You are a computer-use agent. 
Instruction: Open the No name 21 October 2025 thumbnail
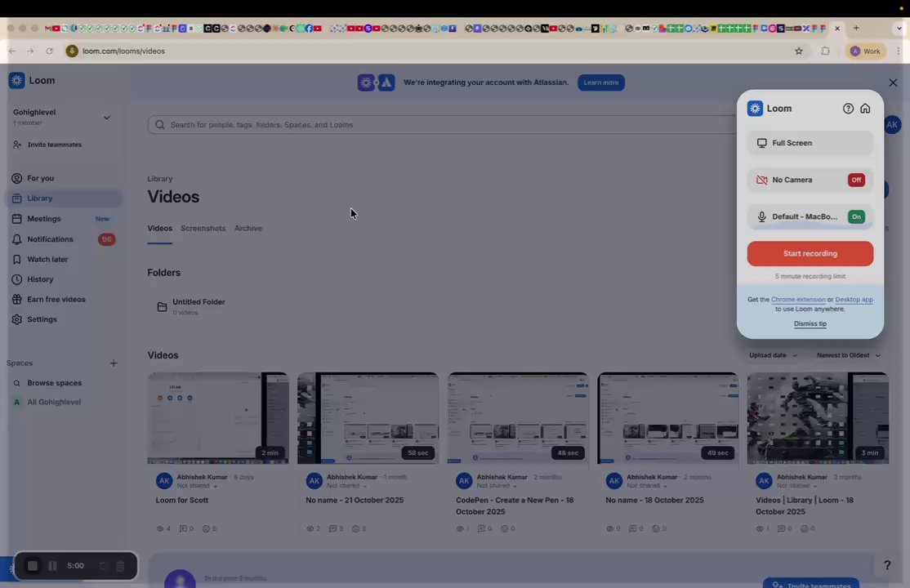pos(368,418)
